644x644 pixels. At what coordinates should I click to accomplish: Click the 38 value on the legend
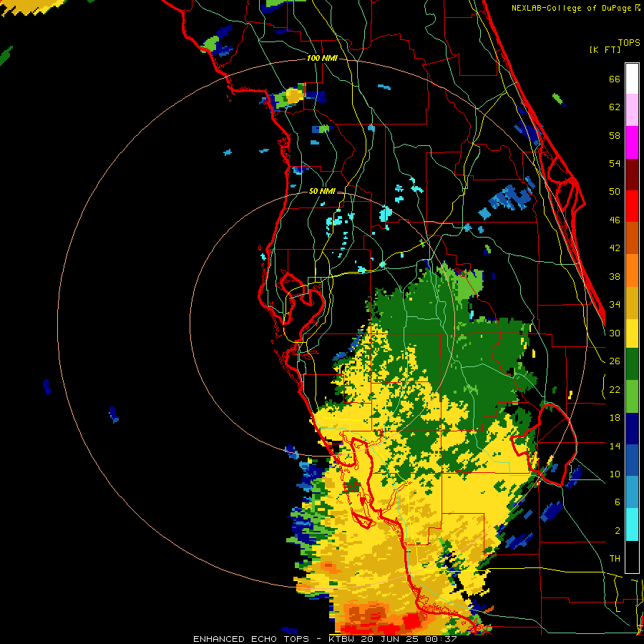(615, 277)
